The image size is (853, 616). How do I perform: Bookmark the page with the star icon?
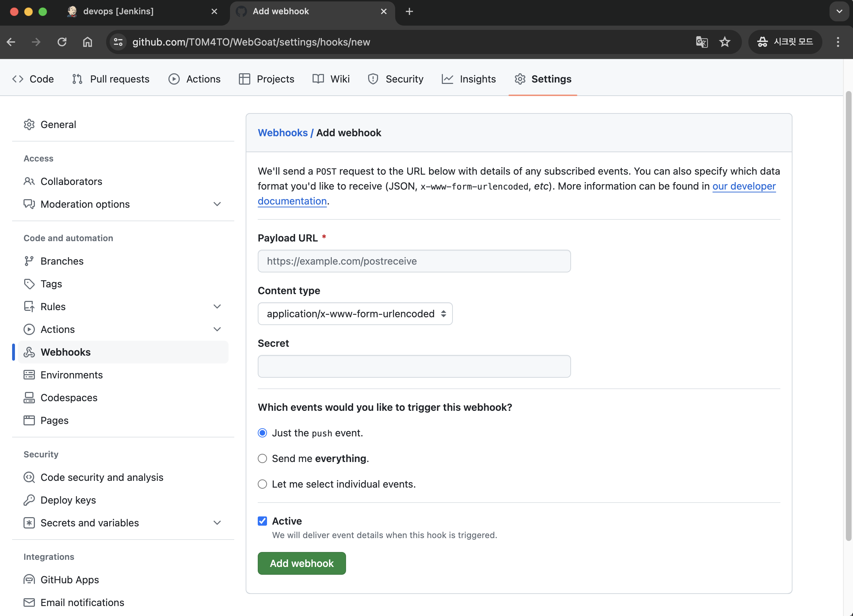pyautogui.click(x=724, y=42)
